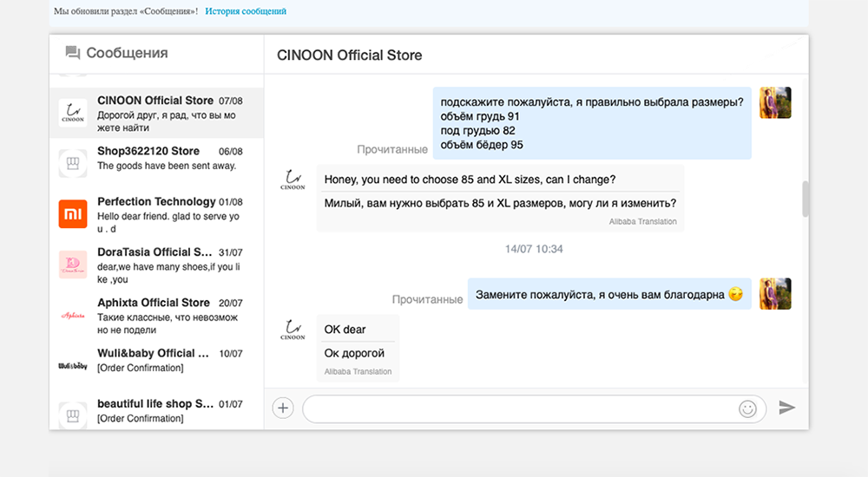The image size is (868, 477).
Task: Click the chat window scrollbar
Action: [x=806, y=199]
